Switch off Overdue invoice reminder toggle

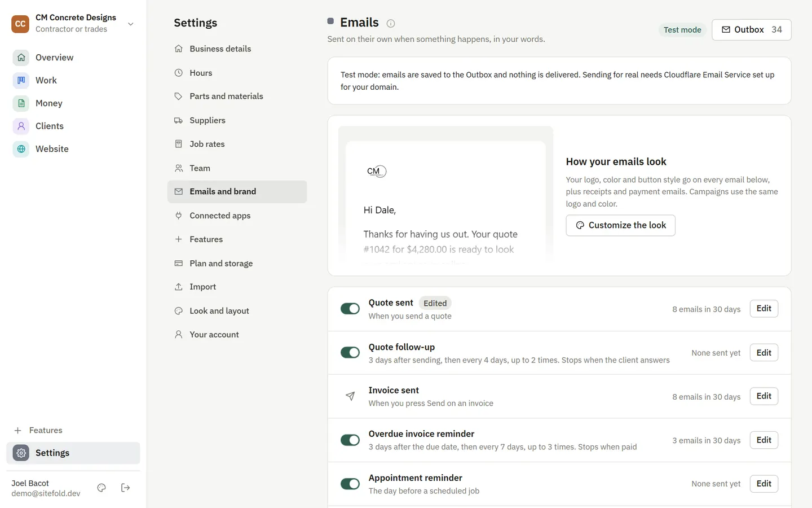(x=350, y=440)
